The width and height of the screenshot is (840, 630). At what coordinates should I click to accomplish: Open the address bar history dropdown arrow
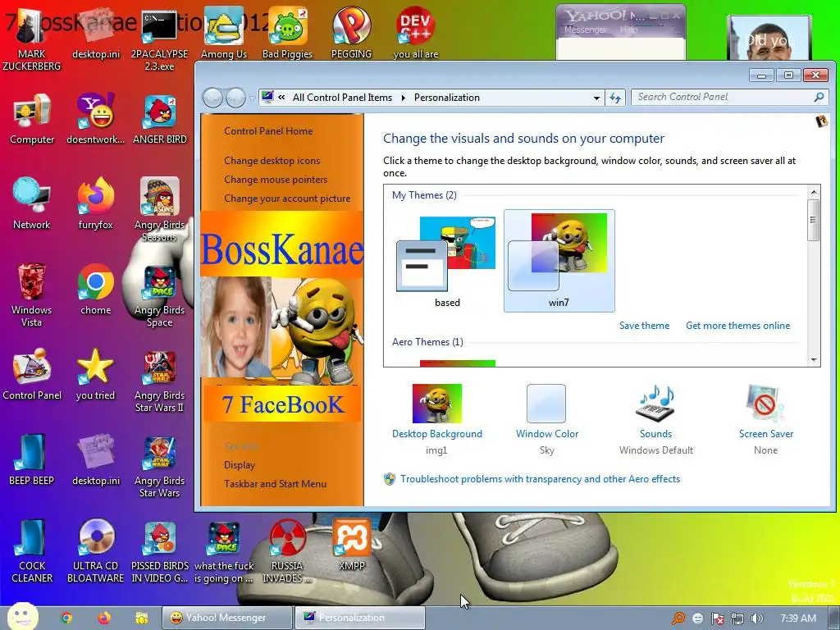596,98
